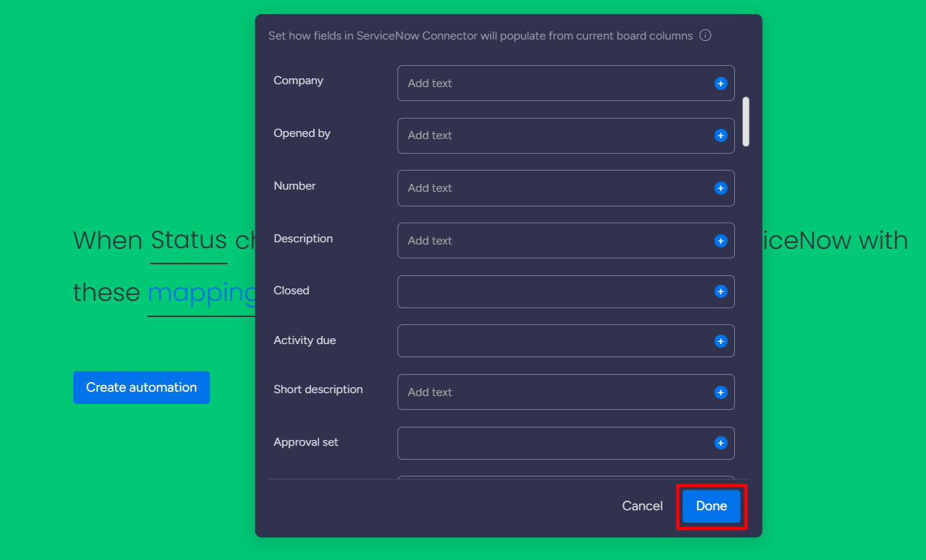Select the Activity due field box
926x560 pixels.
[x=566, y=341]
